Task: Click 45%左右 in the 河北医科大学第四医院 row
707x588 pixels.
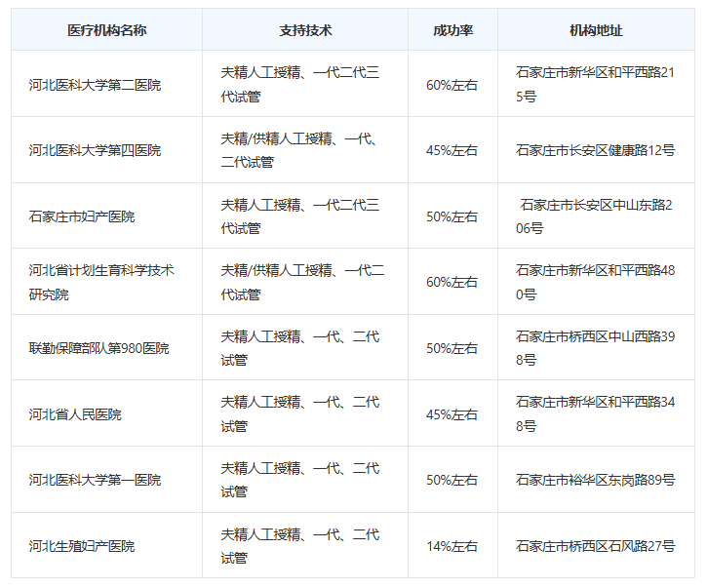Action: coord(452,150)
